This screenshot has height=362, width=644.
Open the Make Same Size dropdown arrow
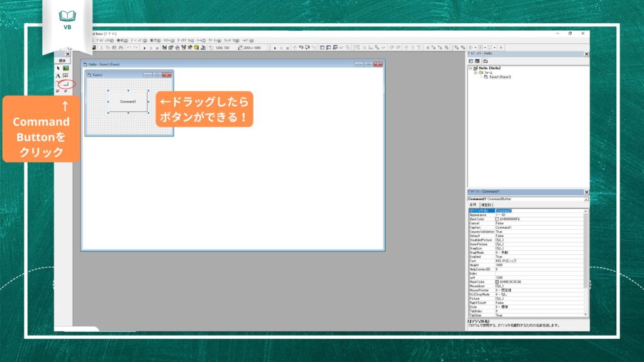[494, 48]
